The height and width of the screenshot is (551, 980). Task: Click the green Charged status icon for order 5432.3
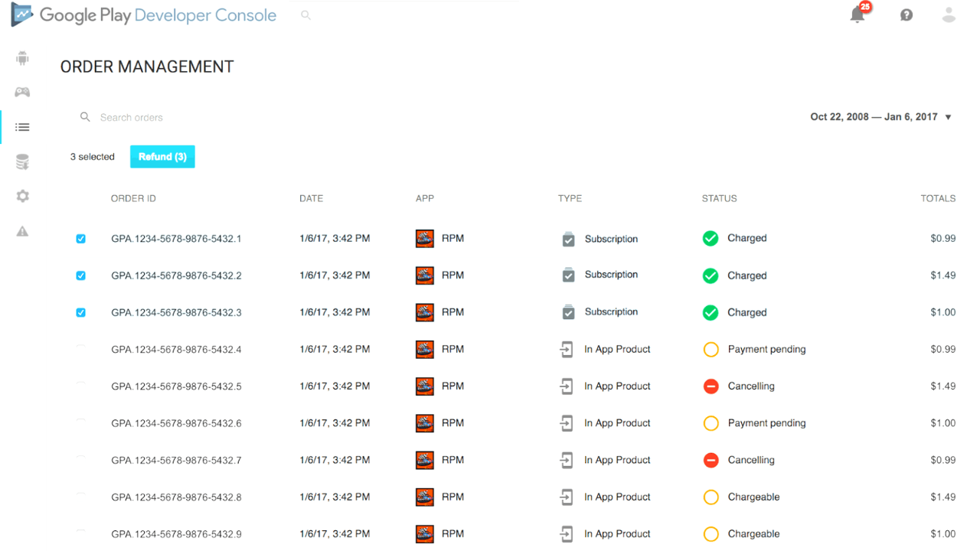710,312
